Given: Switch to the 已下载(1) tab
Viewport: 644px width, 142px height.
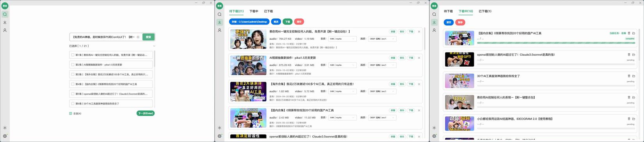Looking at the screenshot, I should point(485,11).
